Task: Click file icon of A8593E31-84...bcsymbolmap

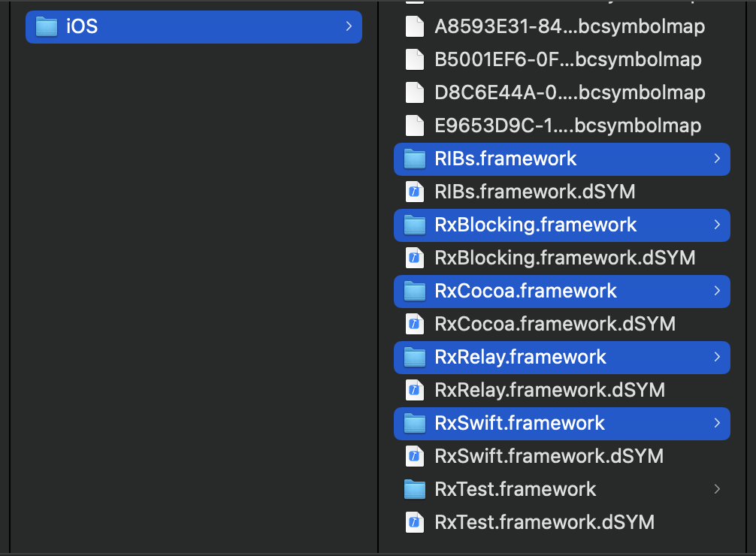Action: 415,26
